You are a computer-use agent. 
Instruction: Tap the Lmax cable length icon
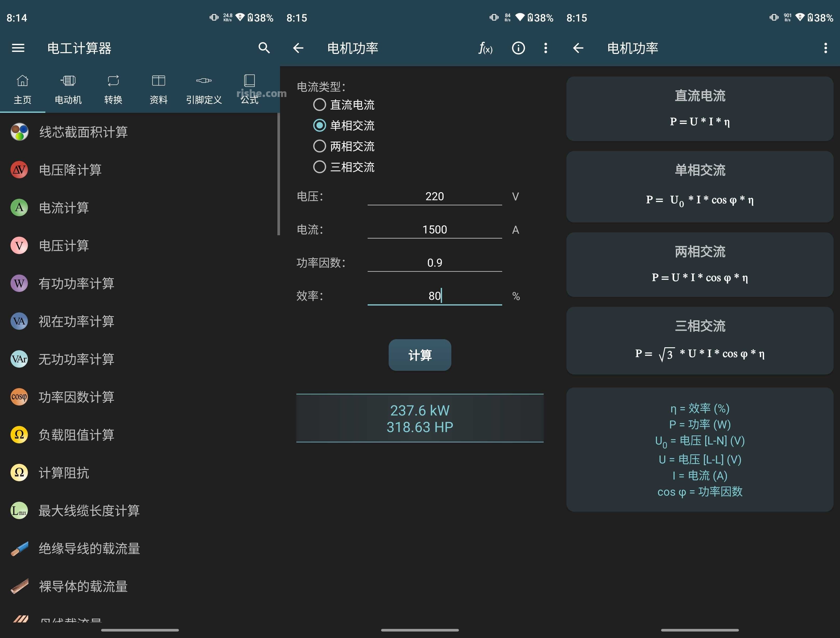[19, 510]
